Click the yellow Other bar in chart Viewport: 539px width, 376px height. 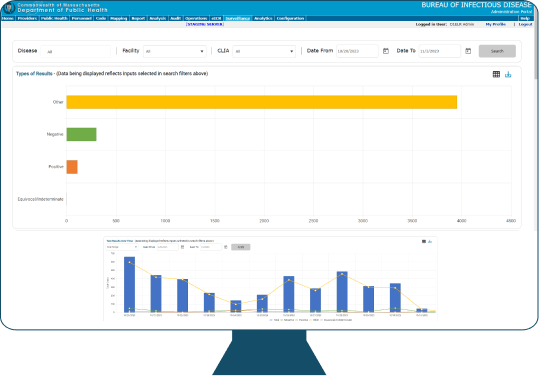pyautogui.click(x=262, y=102)
